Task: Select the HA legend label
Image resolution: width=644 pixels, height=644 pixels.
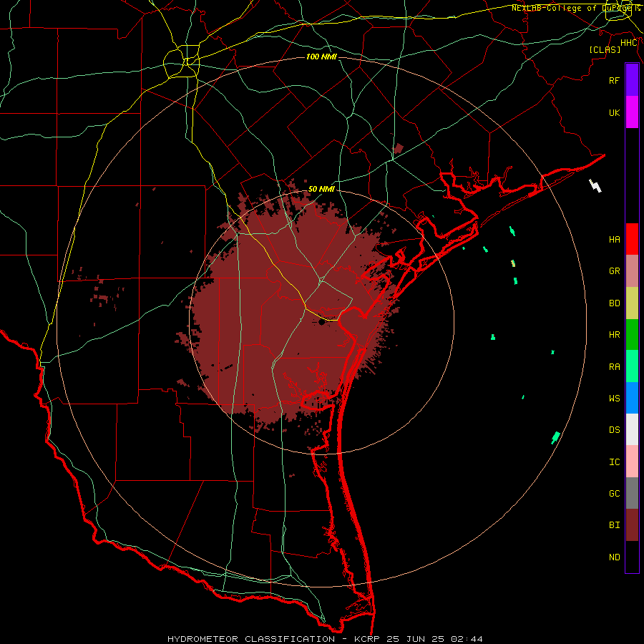Action: click(x=614, y=240)
